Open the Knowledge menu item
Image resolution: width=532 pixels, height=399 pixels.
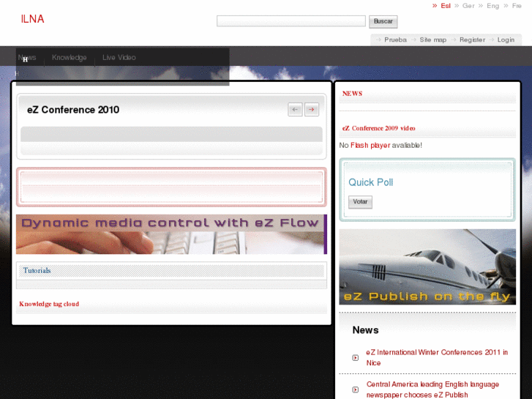tap(70, 57)
